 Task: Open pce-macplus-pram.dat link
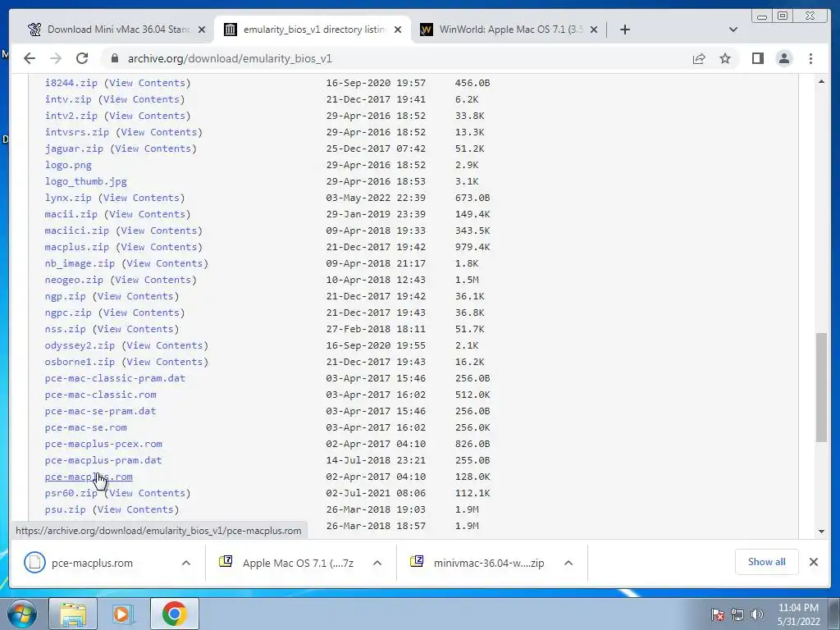tap(103, 460)
